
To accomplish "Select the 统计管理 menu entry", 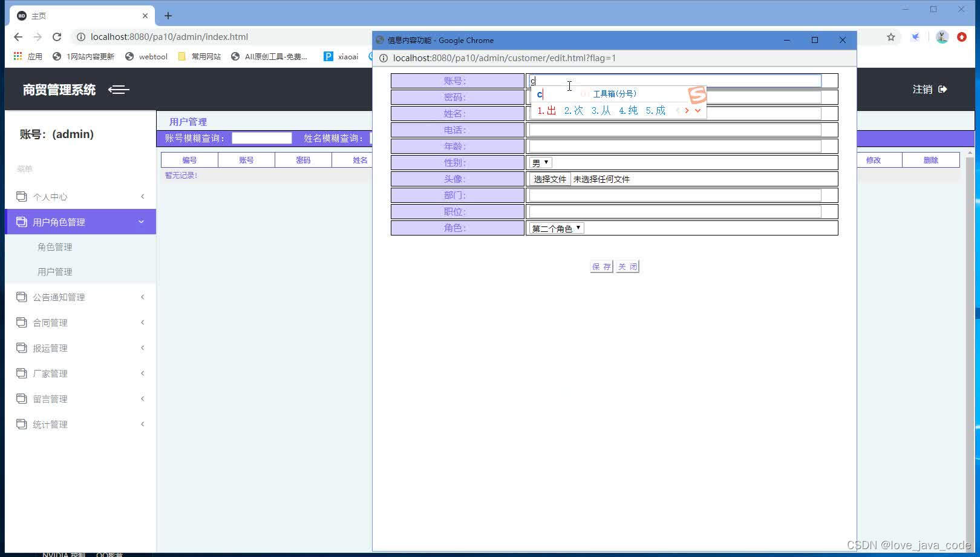I will [x=80, y=424].
